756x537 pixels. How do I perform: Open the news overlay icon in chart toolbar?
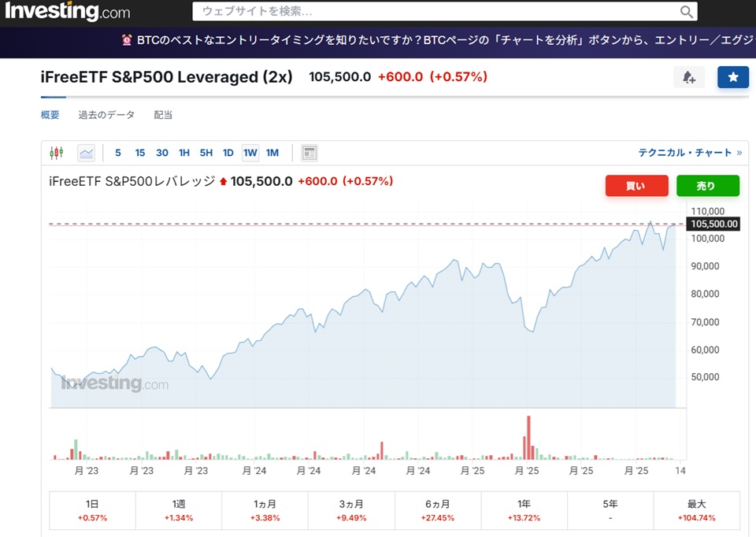tap(309, 153)
